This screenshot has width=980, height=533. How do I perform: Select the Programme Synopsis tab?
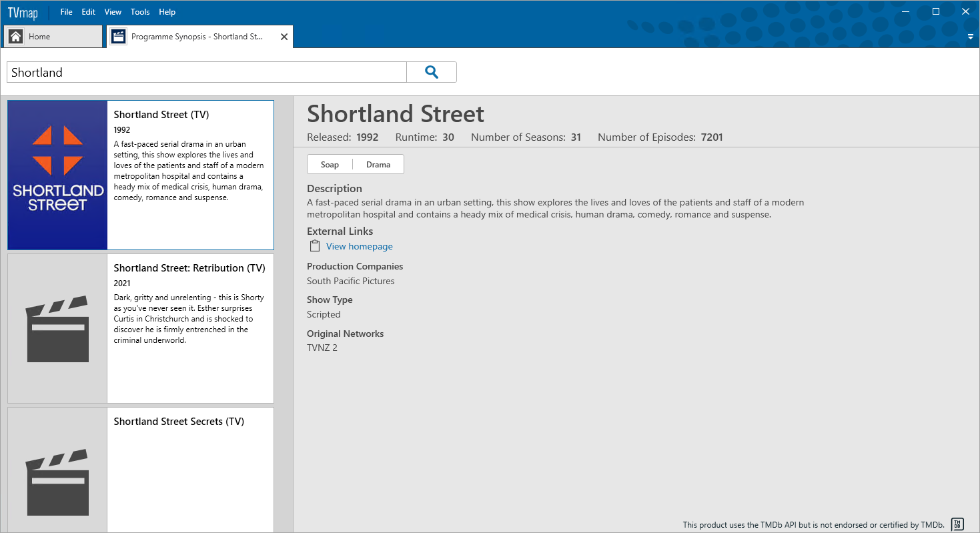[x=200, y=37]
